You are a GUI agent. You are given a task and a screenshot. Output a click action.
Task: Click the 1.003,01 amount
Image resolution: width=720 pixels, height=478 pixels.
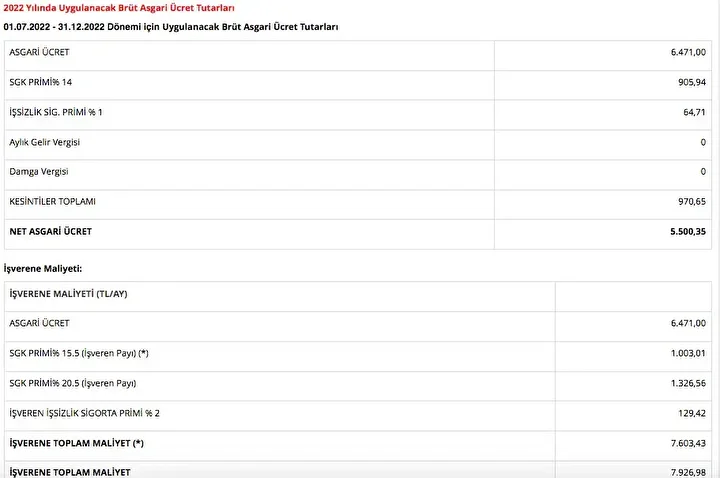pyautogui.click(x=687, y=353)
